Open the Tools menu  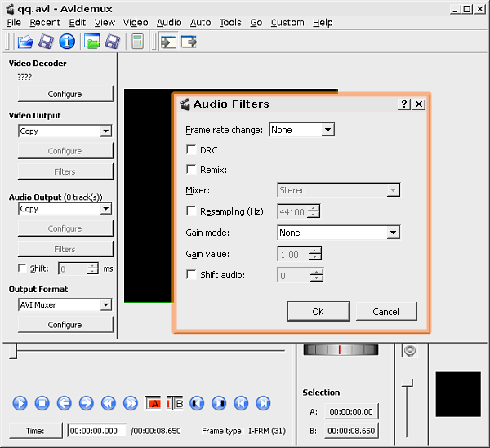pos(230,23)
